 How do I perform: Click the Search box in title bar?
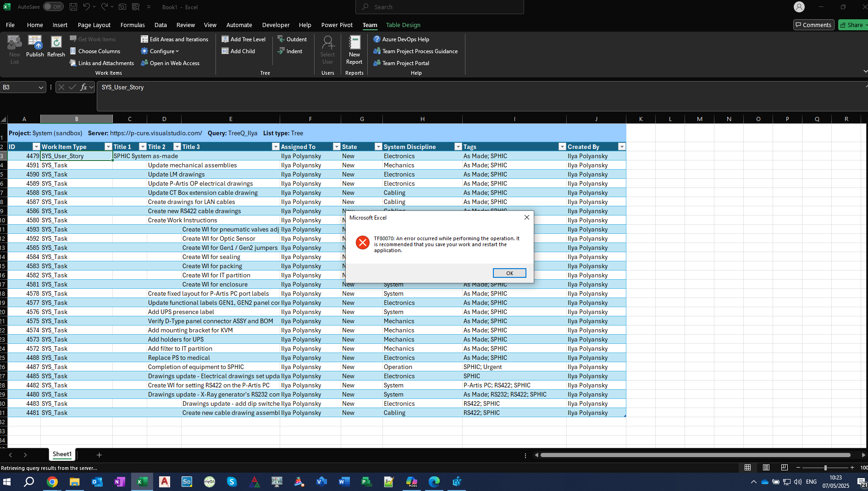[x=439, y=7]
